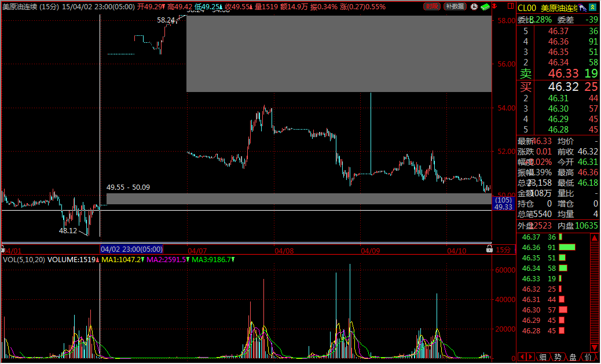Click the 58.24 high price label

click(x=166, y=20)
